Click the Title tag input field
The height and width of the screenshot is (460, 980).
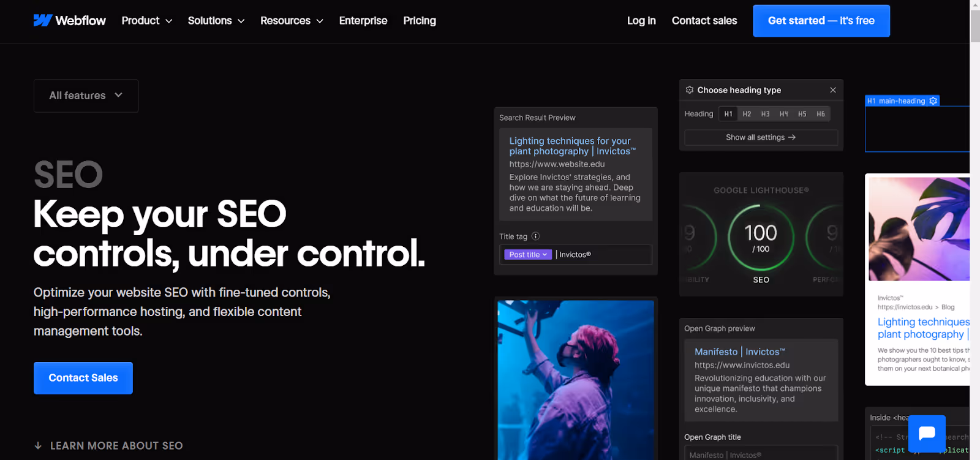576,255
